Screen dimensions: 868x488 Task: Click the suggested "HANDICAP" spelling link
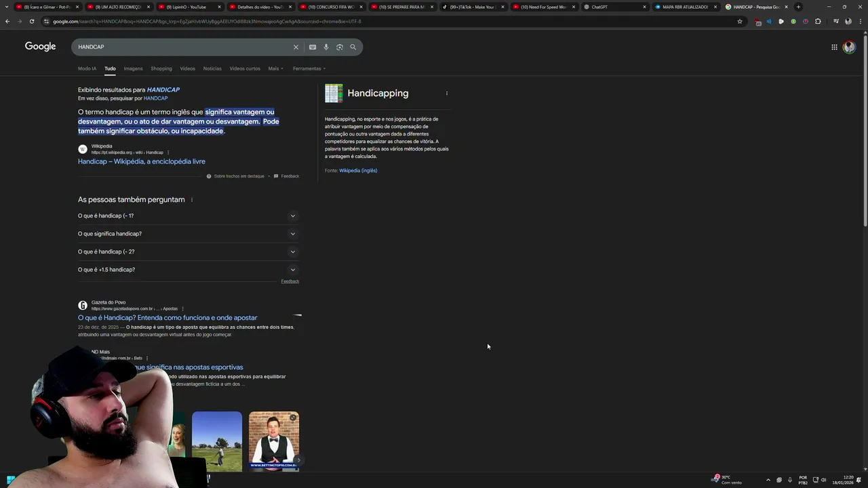tap(163, 89)
